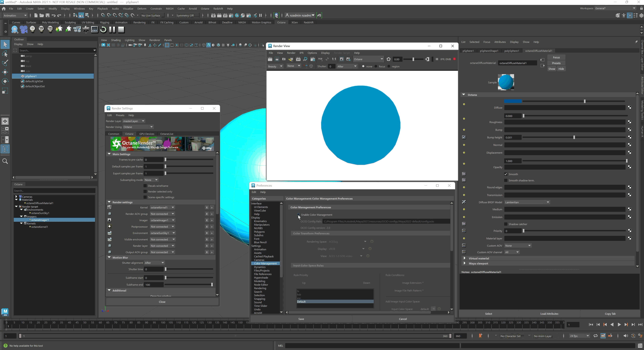Image resolution: width=644 pixels, height=350 pixels.
Task: Click Close in Render Settings window
Action: [162, 302]
